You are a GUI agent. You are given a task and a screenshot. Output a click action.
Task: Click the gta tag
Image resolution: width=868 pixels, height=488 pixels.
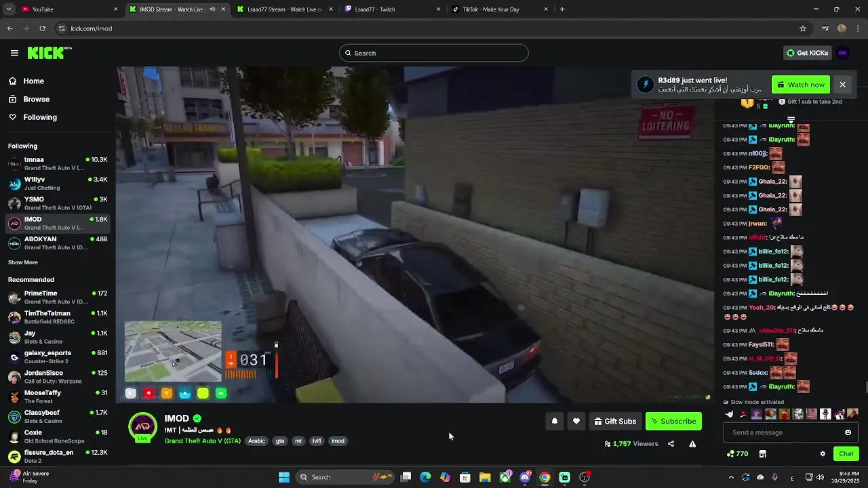click(x=280, y=441)
